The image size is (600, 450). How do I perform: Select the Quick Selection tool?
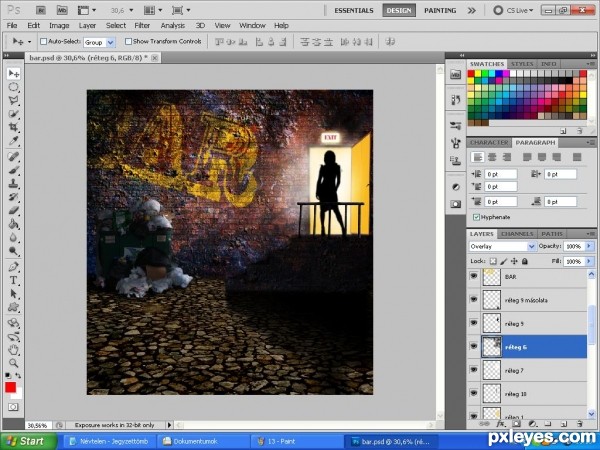pos(13,114)
